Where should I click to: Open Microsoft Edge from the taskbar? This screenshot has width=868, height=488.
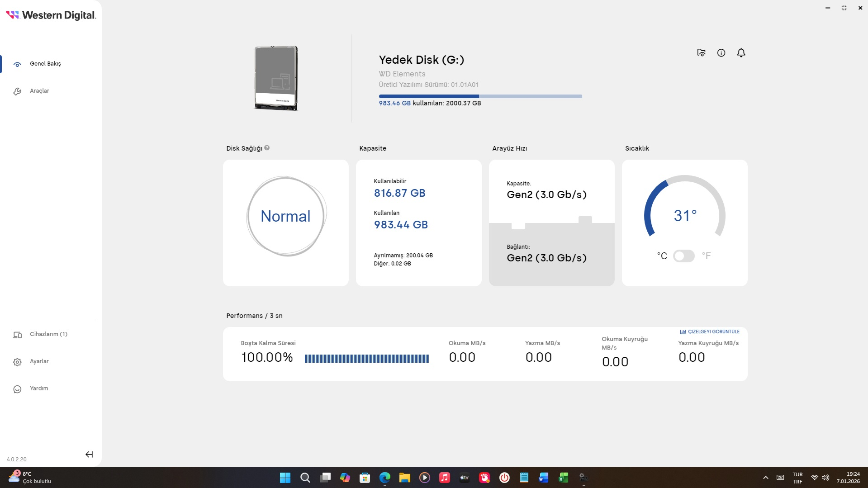pyautogui.click(x=384, y=478)
